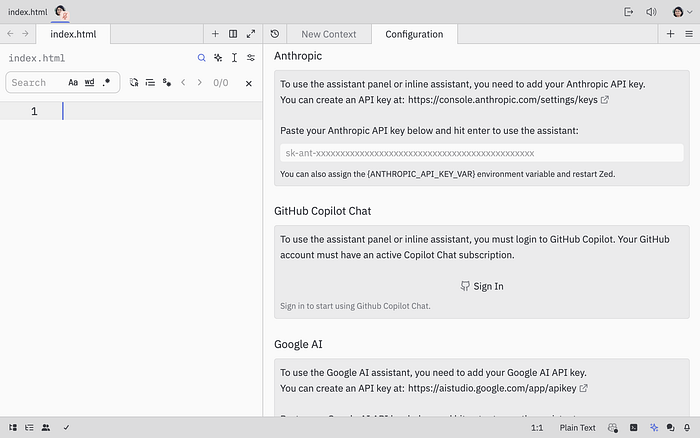Screen dimensions: 700x438
Task: Click the 0/0 match counter
Action: click(x=221, y=83)
